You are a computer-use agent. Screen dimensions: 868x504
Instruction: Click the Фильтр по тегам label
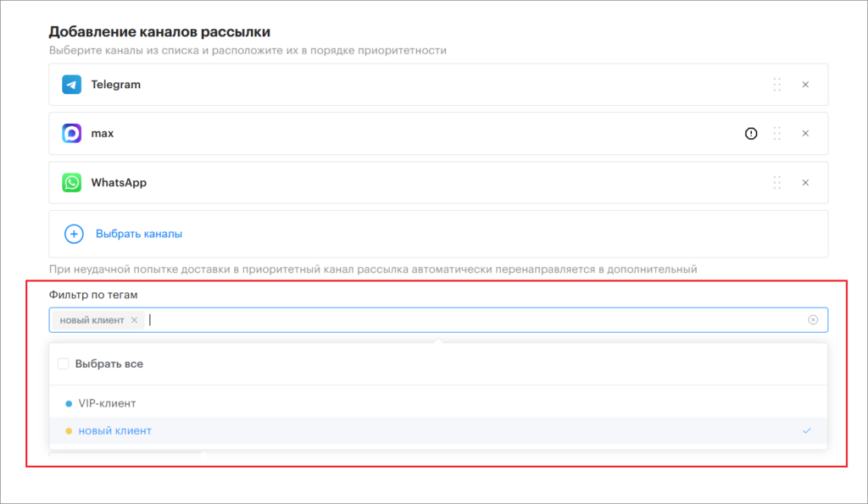pyautogui.click(x=93, y=295)
